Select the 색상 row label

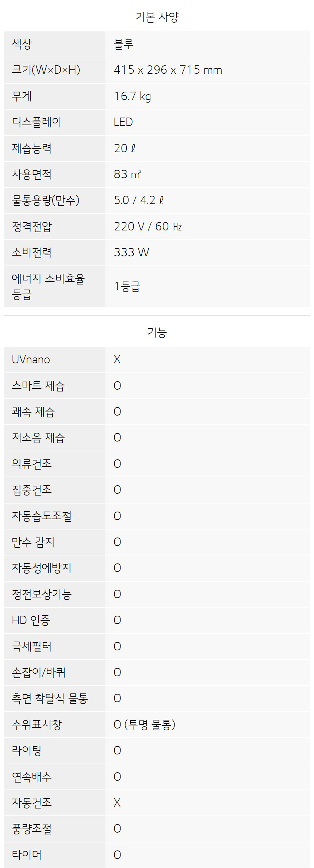pyautogui.click(x=22, y=44)
